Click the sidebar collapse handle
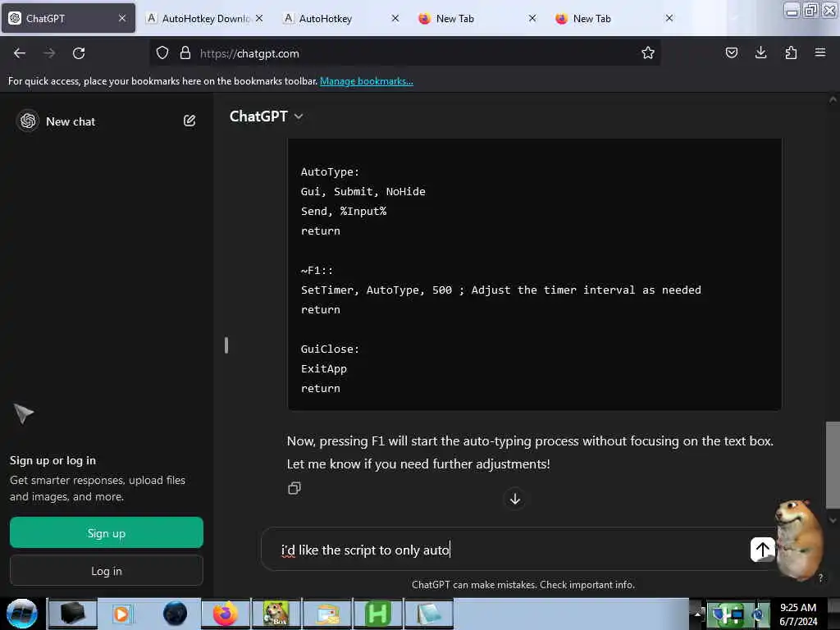 pos(226,345)
